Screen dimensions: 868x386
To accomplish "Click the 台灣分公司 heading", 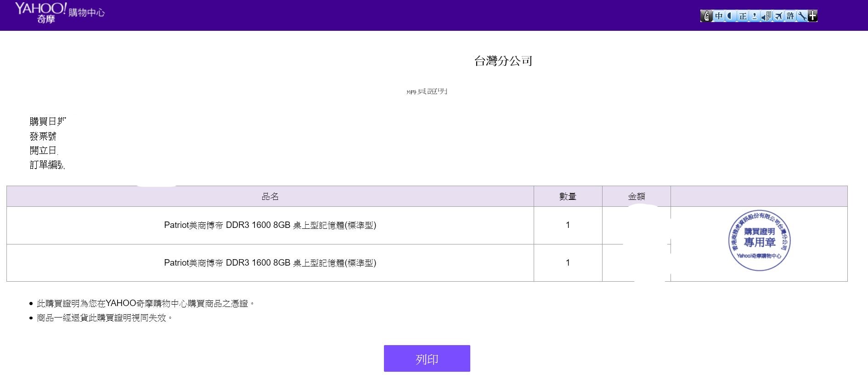I will [x=503, y=61].
